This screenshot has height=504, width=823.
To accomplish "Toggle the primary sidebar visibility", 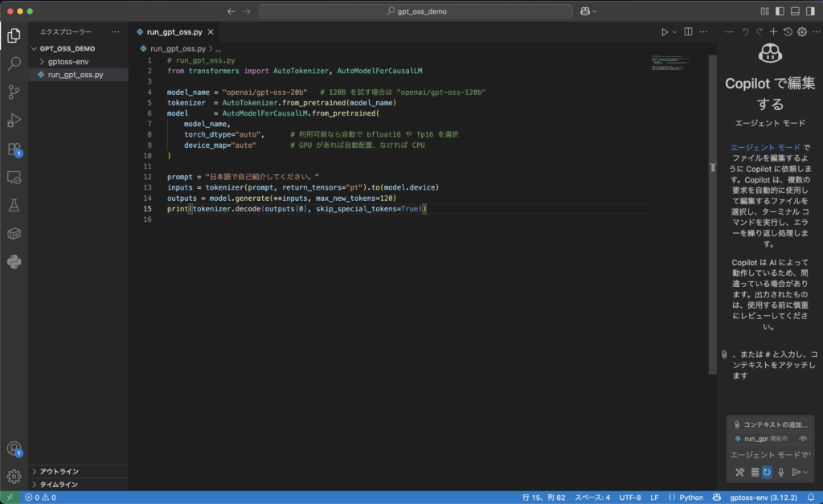I will [779, 11].
